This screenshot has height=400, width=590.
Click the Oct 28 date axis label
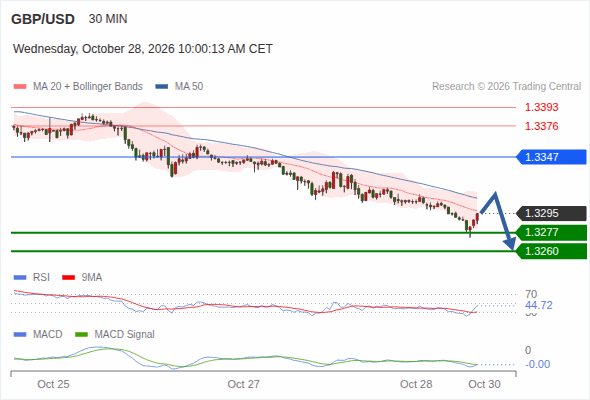(416, 384)
